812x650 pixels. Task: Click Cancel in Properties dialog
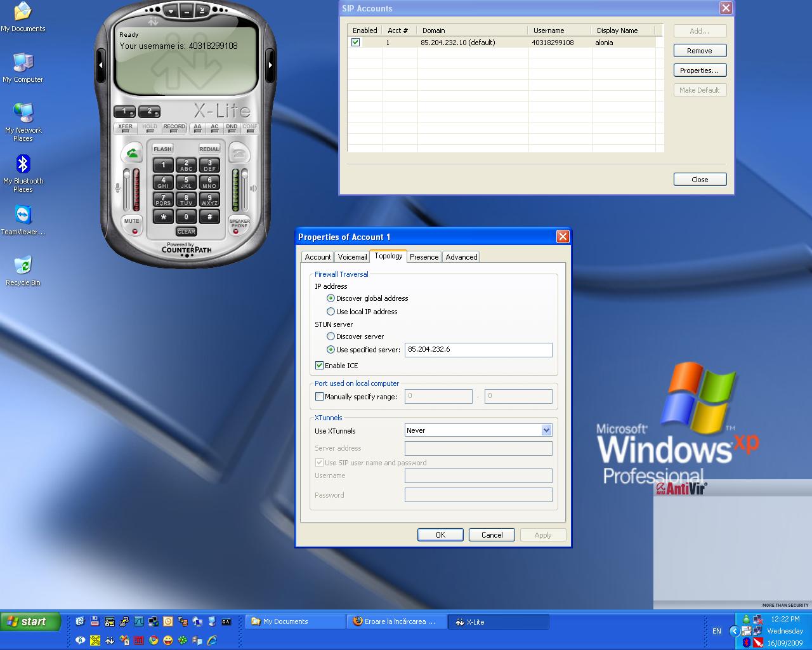[x=492, y=535]
